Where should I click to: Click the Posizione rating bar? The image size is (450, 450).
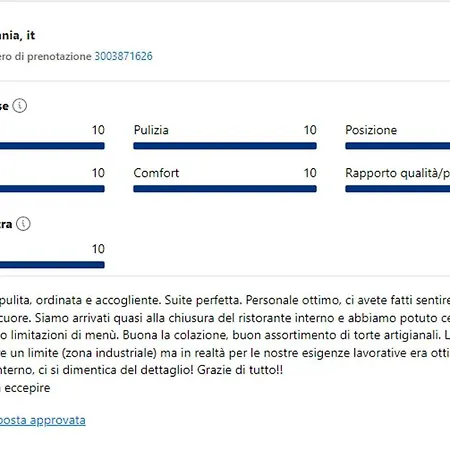[398, 146]
